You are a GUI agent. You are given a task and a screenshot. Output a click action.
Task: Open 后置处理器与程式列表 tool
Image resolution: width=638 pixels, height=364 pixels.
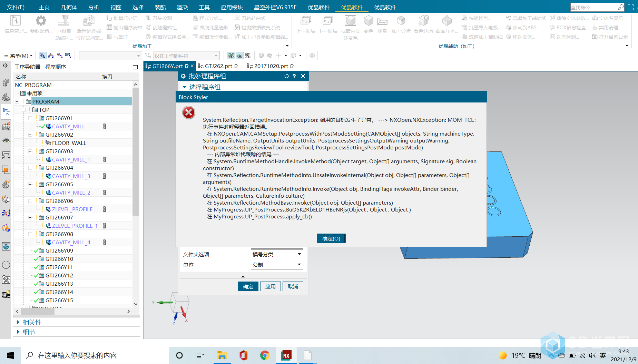coord(89,28)
